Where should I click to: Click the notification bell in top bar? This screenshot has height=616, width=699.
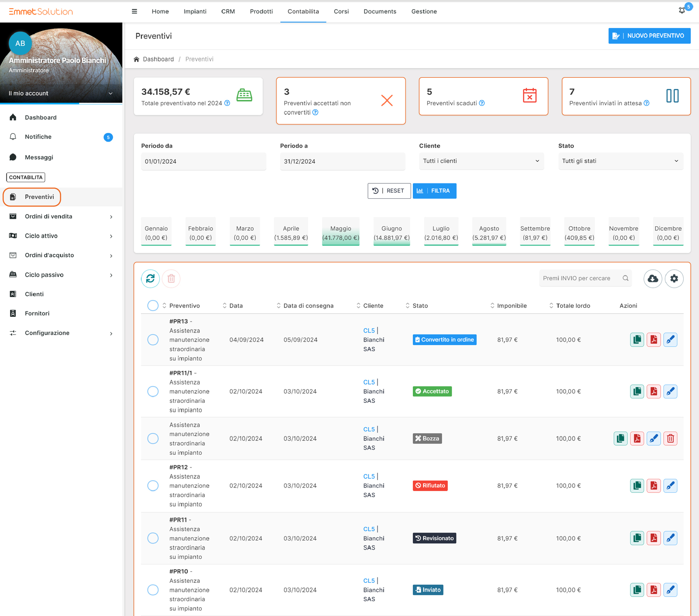click(x=682, y=10)
